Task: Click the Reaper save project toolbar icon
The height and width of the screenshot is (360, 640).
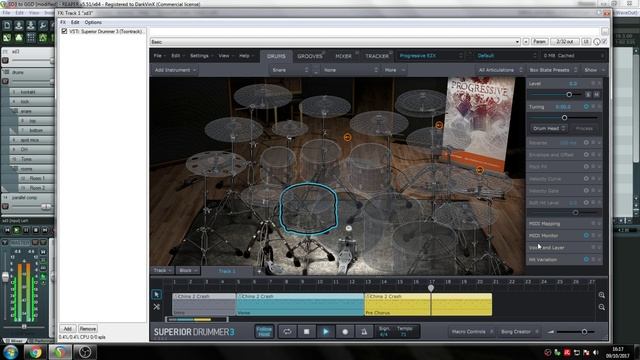Action: tap(31, 25)
